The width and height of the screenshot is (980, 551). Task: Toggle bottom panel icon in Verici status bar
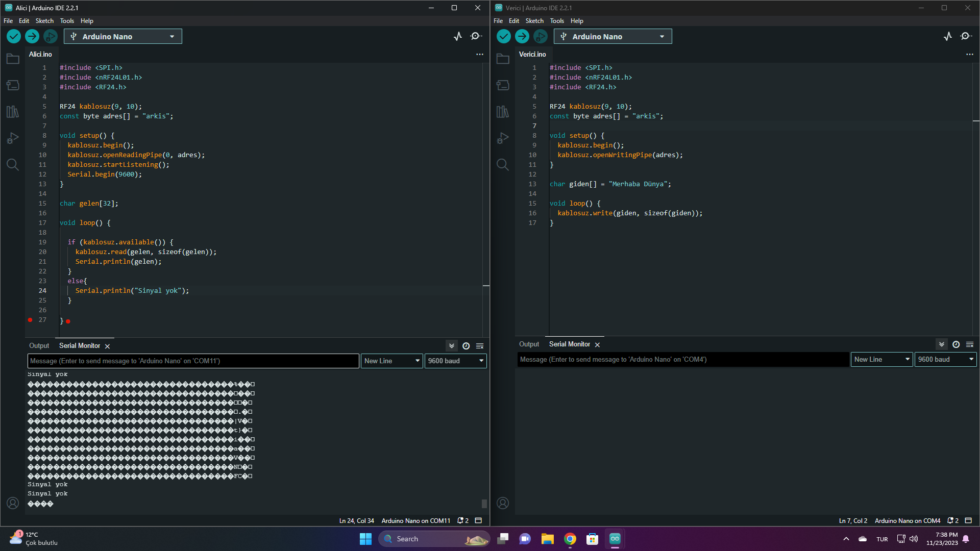[968, 521]
